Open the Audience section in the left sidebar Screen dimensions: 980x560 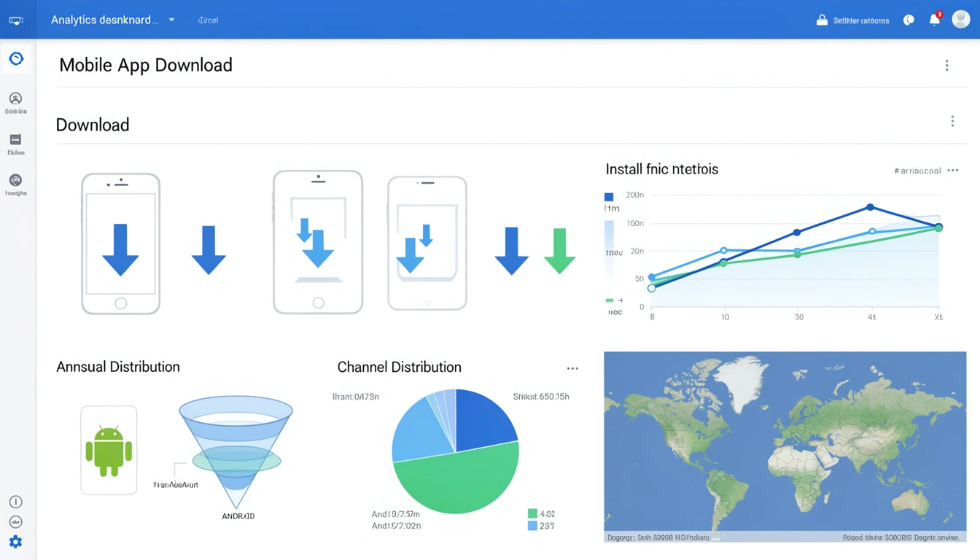coord(15,98)
